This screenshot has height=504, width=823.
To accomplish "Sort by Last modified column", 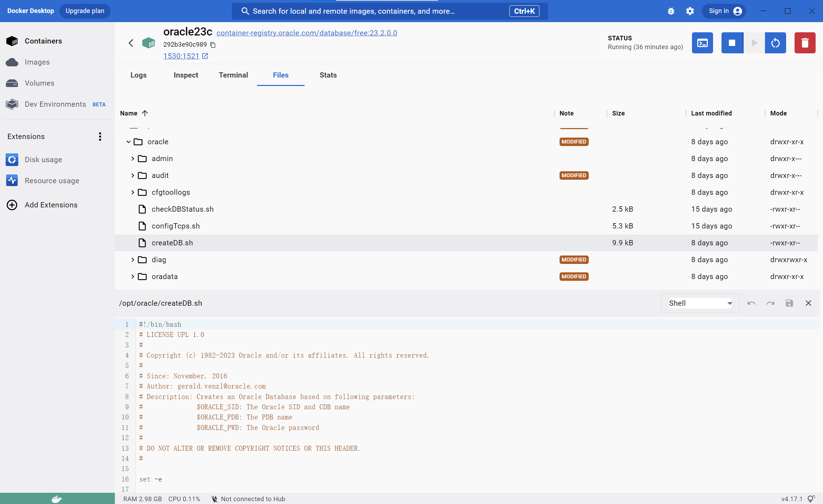I will pos(711,113).
